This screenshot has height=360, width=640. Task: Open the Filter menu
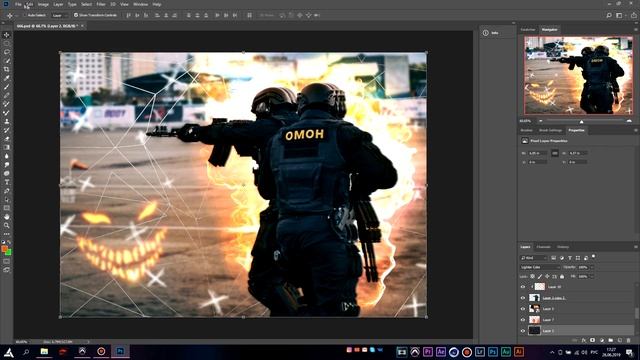coord(101,4)
